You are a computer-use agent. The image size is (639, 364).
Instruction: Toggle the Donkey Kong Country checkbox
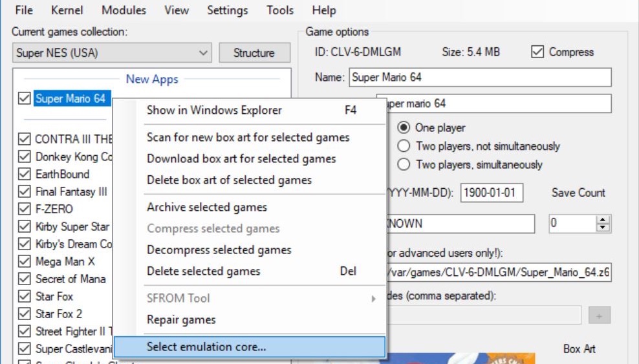pyautogui.click(x=25, y=156)
